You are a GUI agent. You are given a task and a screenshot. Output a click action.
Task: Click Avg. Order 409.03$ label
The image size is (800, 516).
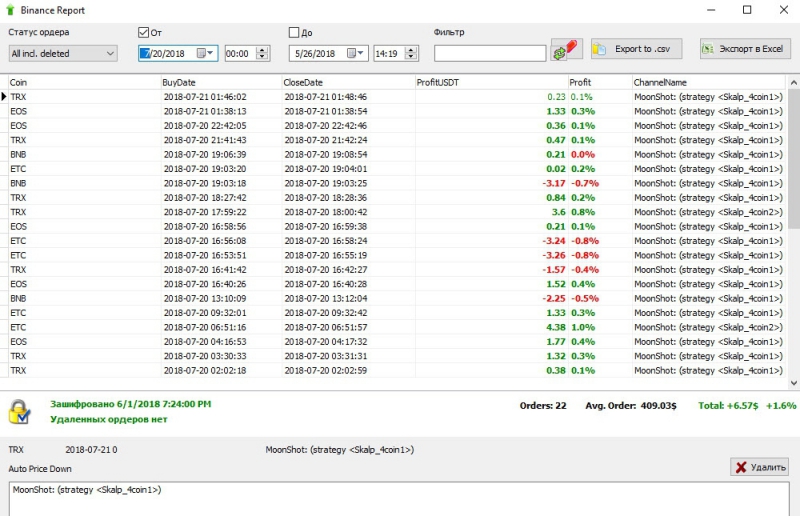click(631, 406)
